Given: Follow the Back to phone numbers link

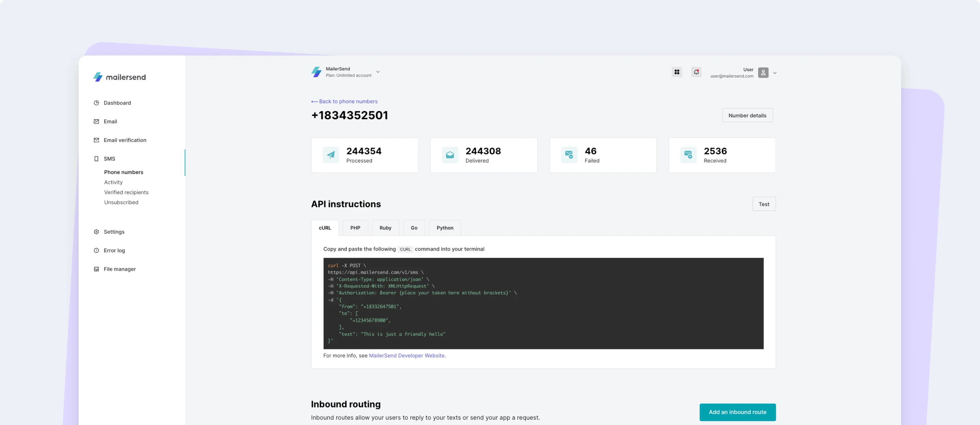Looking at the screenshot, I should point(348,102).
